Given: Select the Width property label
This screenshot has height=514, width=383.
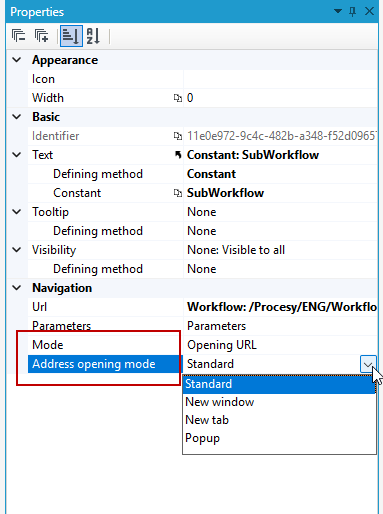Looking at the screenshot, I should [x=48, y=98].
